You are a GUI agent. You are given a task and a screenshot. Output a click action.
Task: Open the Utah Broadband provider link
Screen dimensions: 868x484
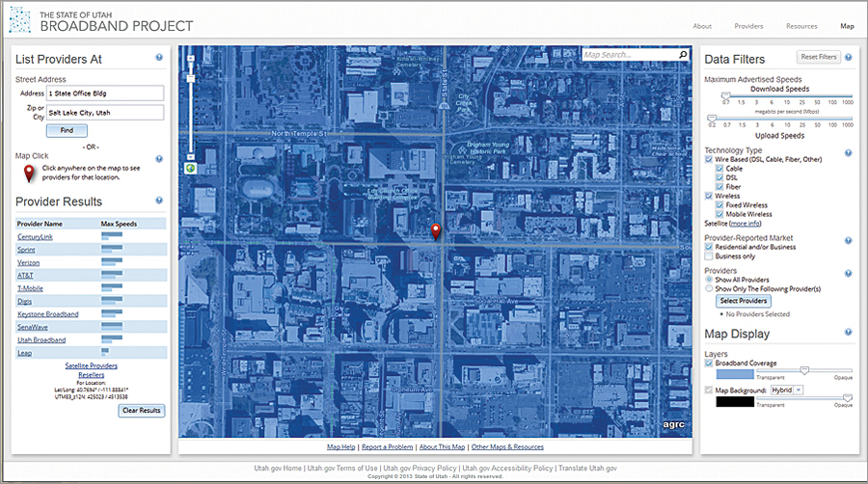click(41, 340)
